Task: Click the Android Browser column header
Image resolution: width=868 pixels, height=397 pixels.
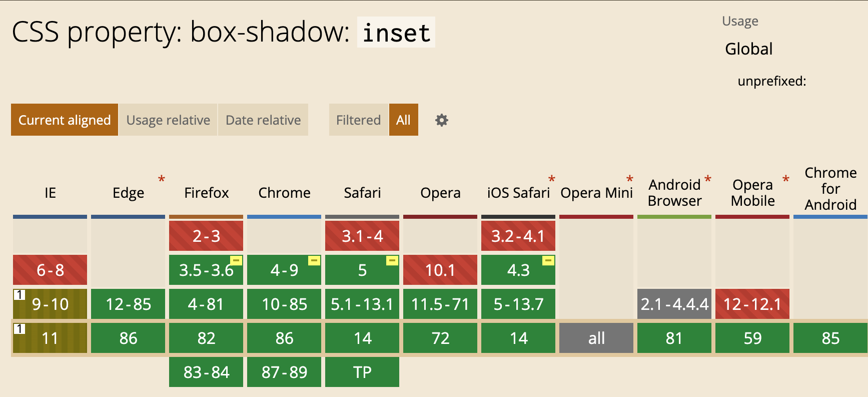Action: [674, 193]
